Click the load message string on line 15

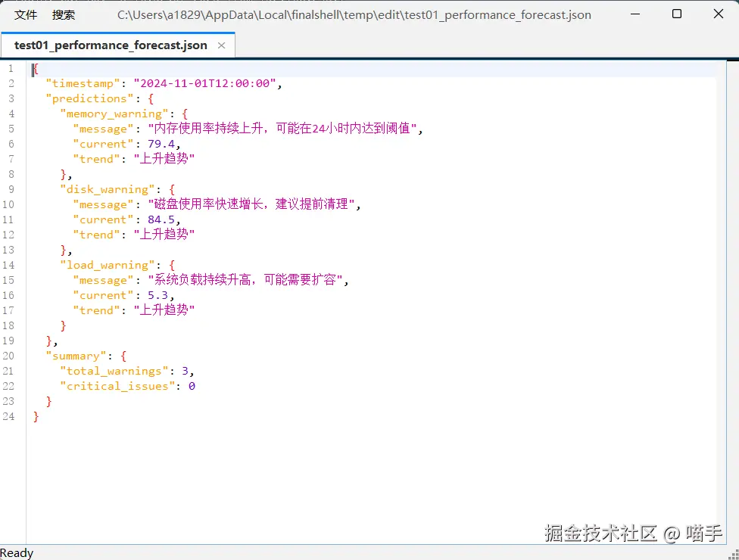click(245, 280)
